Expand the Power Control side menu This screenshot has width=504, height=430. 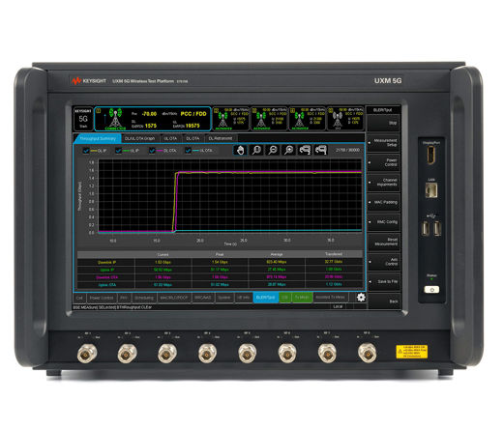click(384, 162)
